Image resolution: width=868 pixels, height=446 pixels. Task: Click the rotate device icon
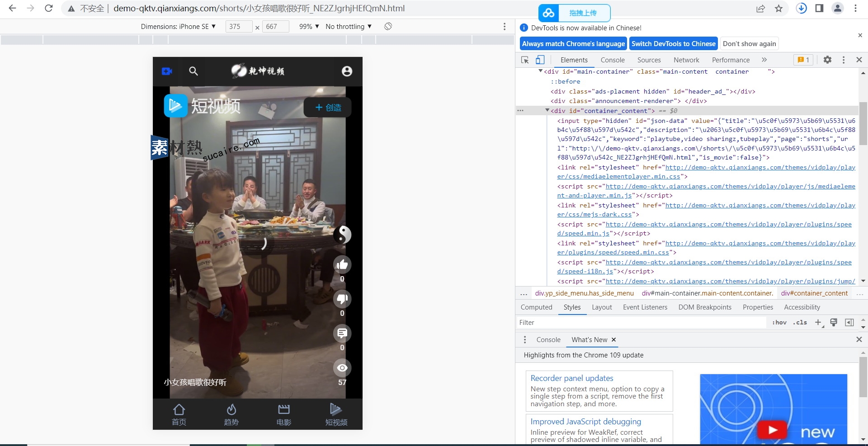click(388, 26)
